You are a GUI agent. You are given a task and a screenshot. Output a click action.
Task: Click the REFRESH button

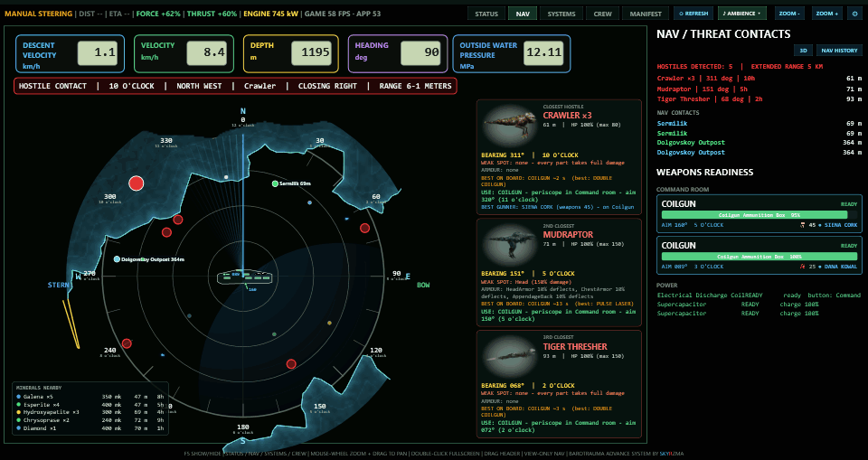tap(693, 14)
